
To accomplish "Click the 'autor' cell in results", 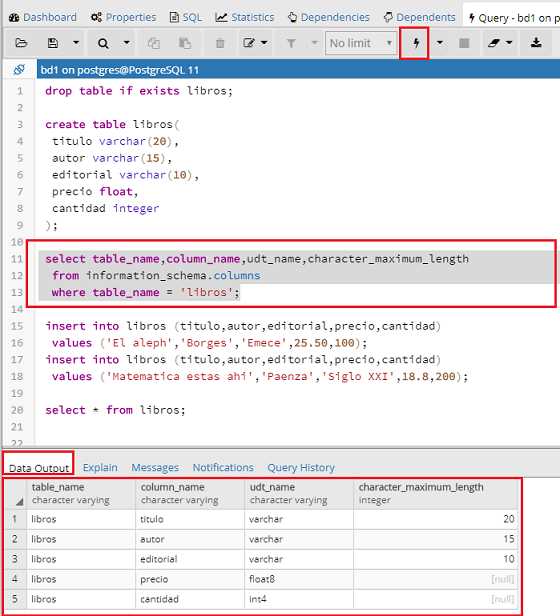I will click(190, 539).
